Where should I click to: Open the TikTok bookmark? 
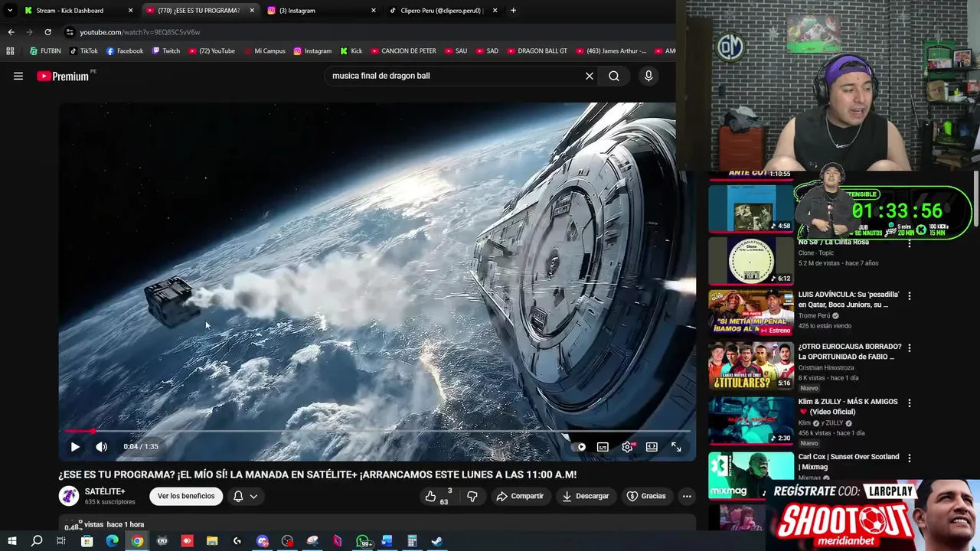coord(84,51)
